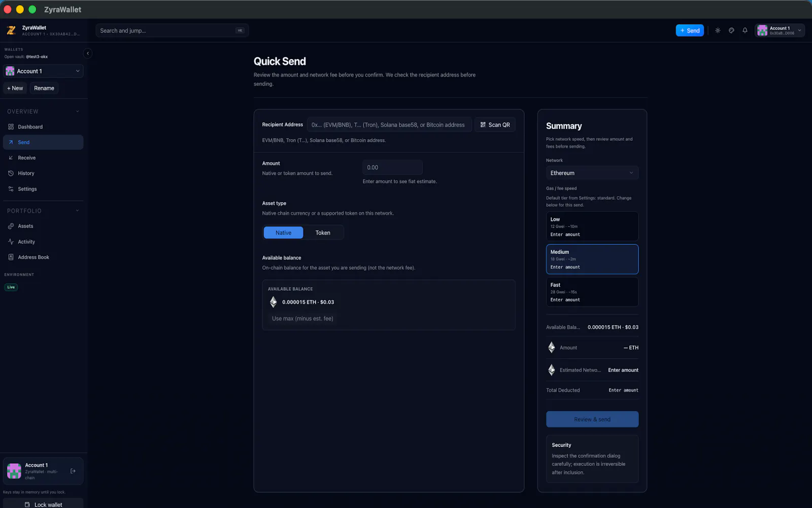Select the Token asset type

tap(323, 233)
